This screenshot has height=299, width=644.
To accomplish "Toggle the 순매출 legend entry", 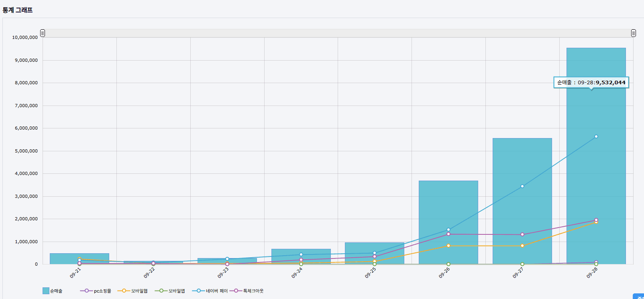I will point(53,291).
